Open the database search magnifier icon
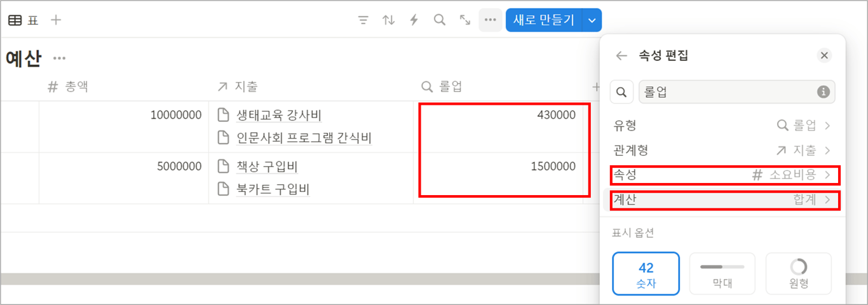This screenshot has height=305, width=868. pyautogui.click(x=439, y=20)
